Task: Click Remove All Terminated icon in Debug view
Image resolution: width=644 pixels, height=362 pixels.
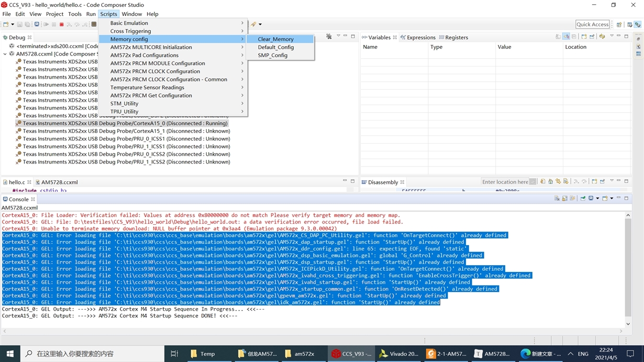Action: pos(329,37)
